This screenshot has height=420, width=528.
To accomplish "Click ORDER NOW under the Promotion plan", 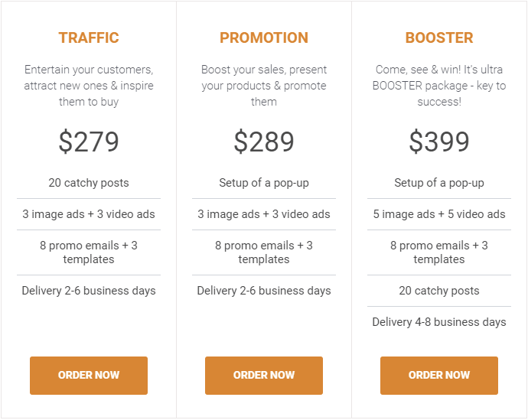I will [264, 375].
